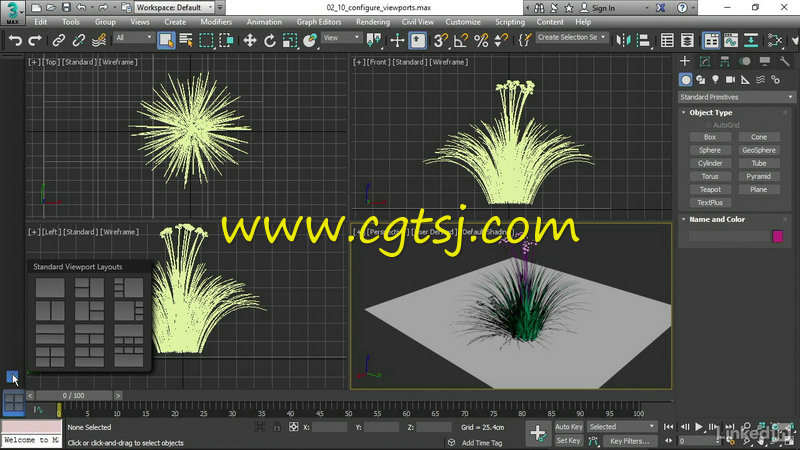Go to start of animation

click(668, 427)
